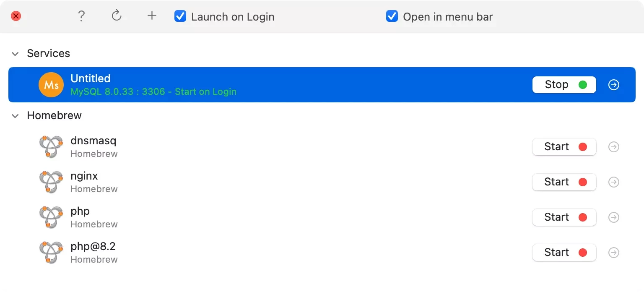The height and width of the screenshot is (292, 644).
Task: Stop the Untitled MySQL service
Action: [x=564, y=85]
